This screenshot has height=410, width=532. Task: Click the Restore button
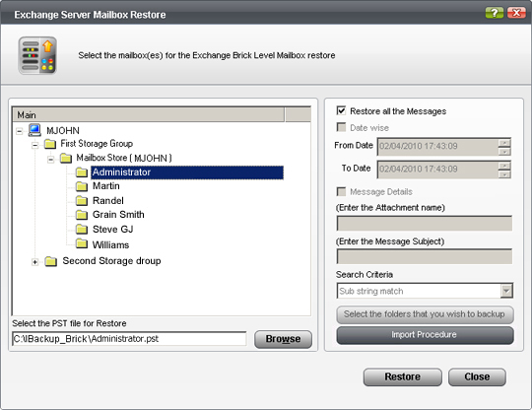tap(402, 376)
